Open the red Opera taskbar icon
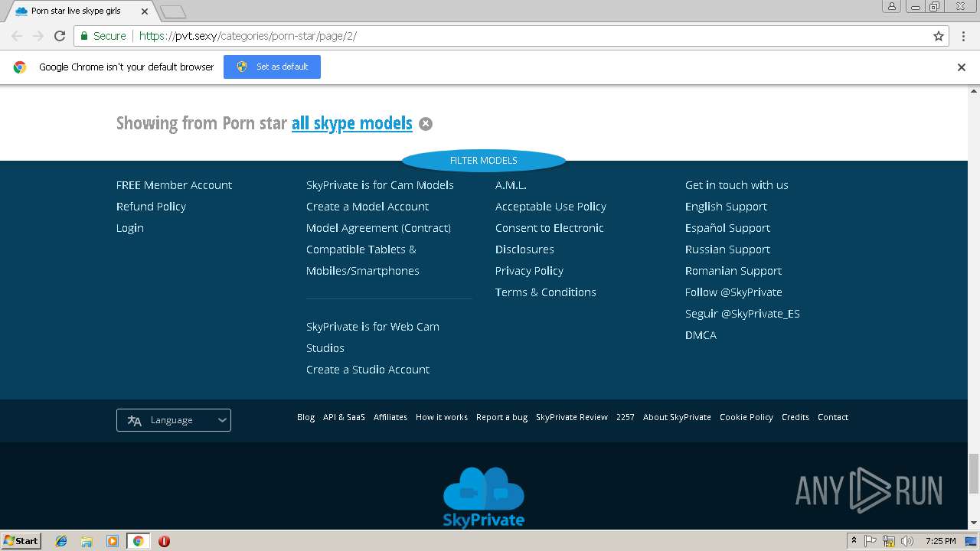The width and height of the screenshot is (980, 551). (164, 541)
